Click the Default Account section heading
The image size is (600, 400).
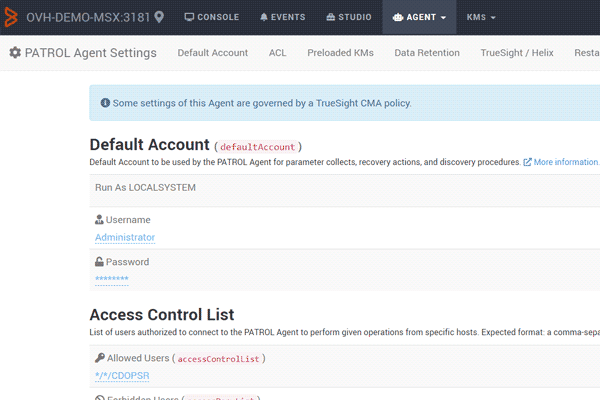(150, 145)
